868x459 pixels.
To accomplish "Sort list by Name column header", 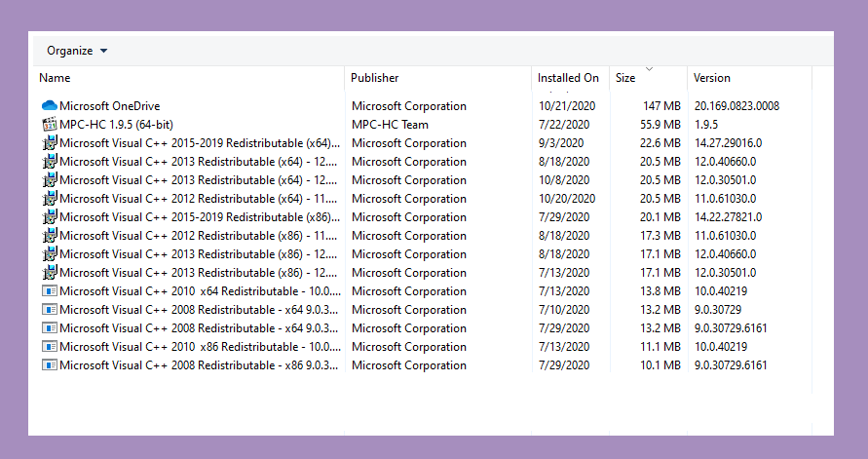I will pyautogui.click(x=55, y=78).
